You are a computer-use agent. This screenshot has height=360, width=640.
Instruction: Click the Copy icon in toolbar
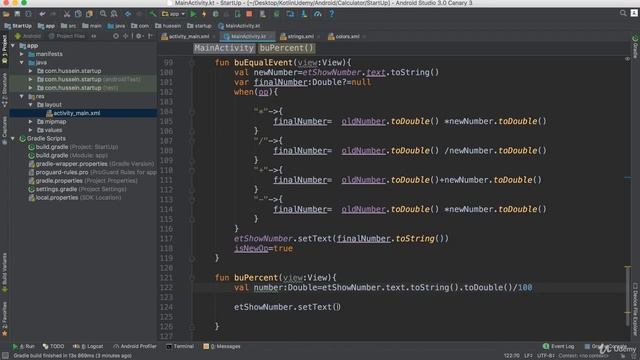[78, 14]
